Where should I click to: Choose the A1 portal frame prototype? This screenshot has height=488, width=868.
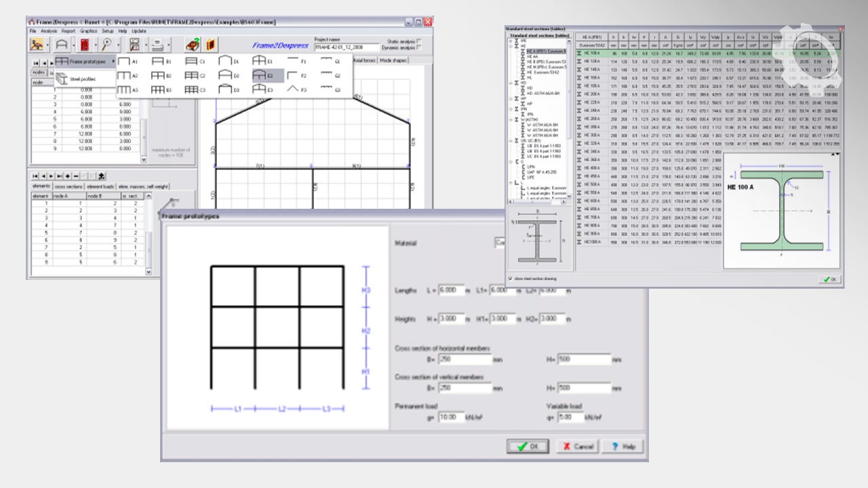(125, 62)
